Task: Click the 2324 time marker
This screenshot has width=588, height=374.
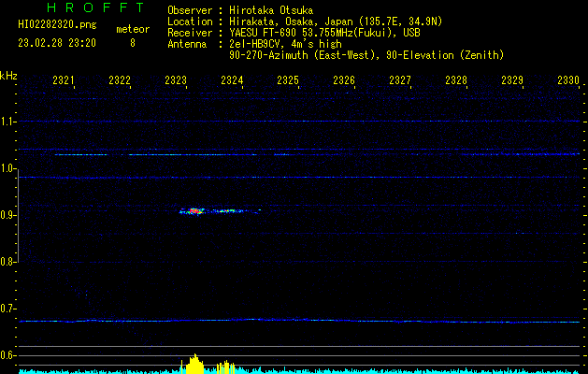Action: tap(232, 80)
